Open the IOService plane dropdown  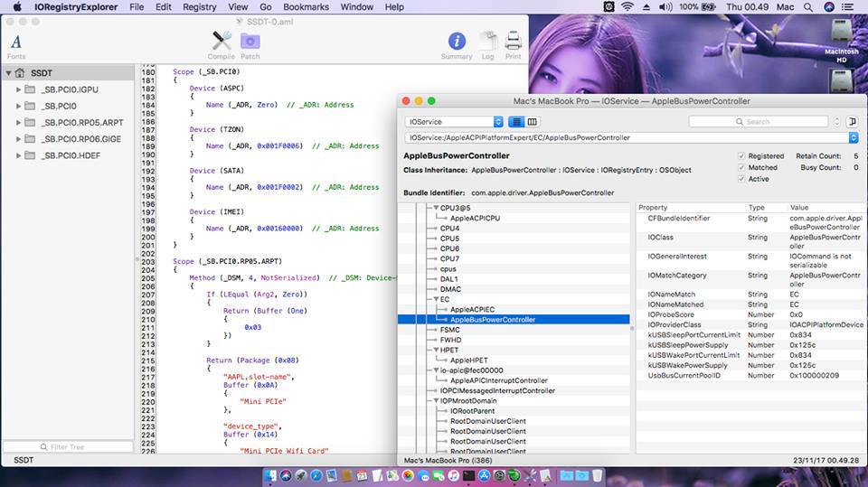(x=454, y=122)
